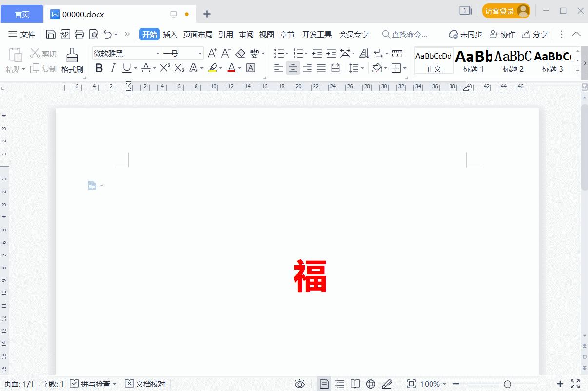Click fit-to-page zoom icon
Viewport: 588px width, 391px height.
click(x=412, y=384)
